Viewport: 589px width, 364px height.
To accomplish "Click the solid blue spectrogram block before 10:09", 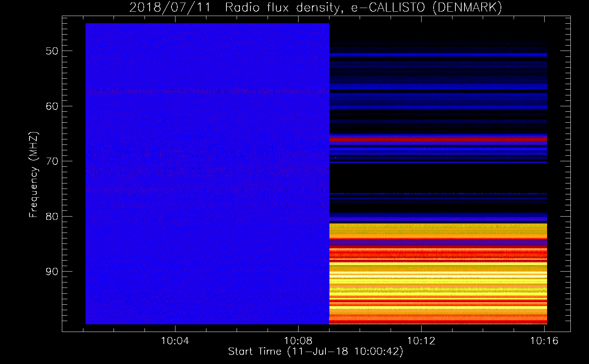I will (x=207, y=174).
